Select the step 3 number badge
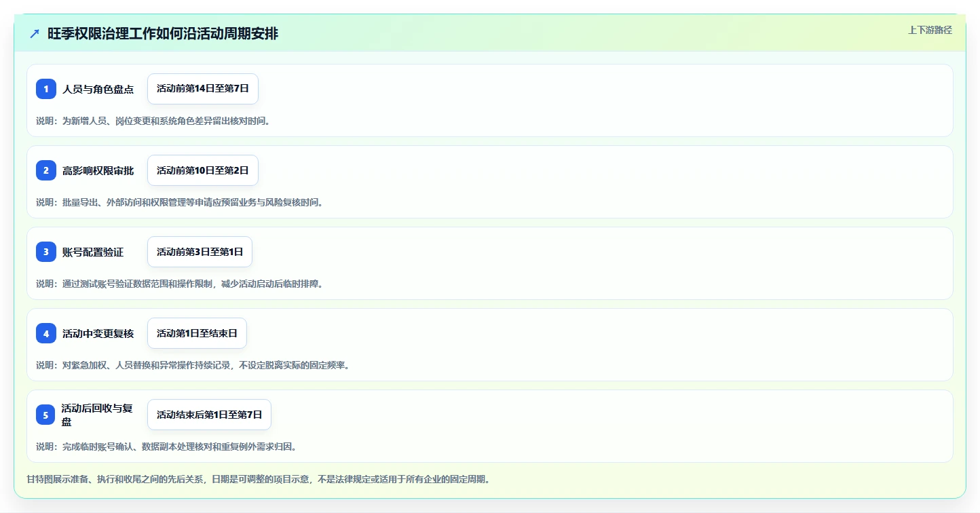Viewport: 980px width, 513px height. [x=46, y=252]
